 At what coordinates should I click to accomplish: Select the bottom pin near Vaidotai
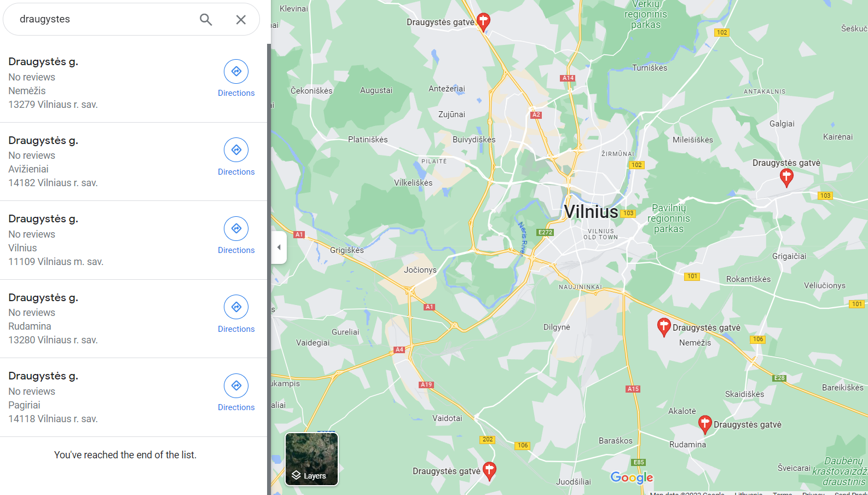[x=489, y=471]
